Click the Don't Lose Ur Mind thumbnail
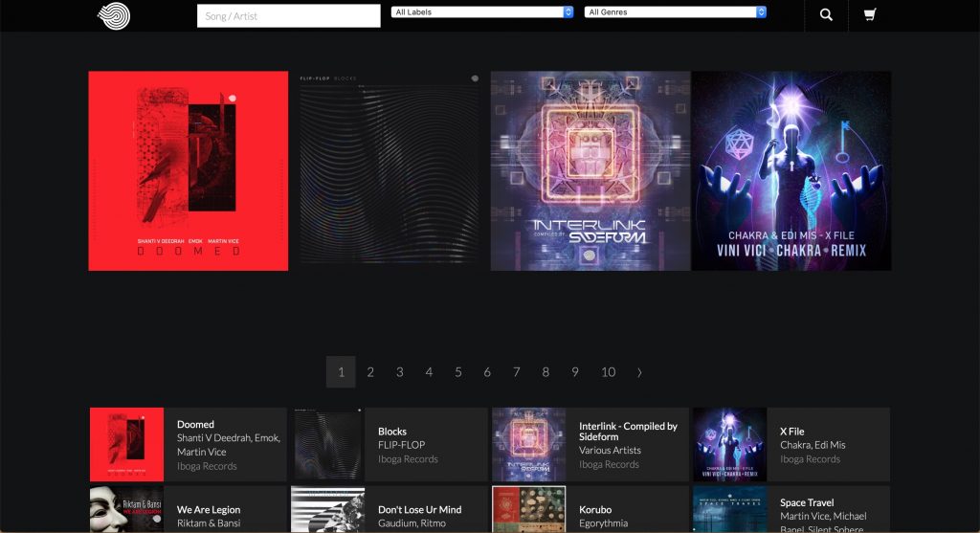Screen dimensions: 980x533 (327, 509)
